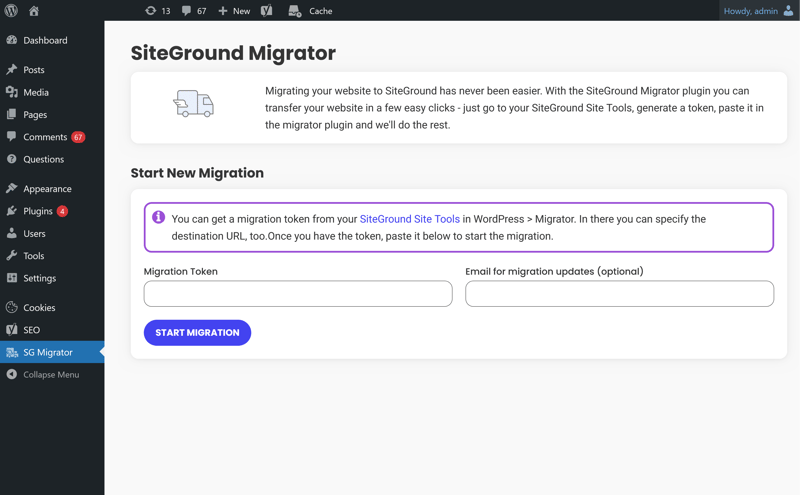
Task: Select the SG Migrator menu item
Action: (x=52, y=352)
